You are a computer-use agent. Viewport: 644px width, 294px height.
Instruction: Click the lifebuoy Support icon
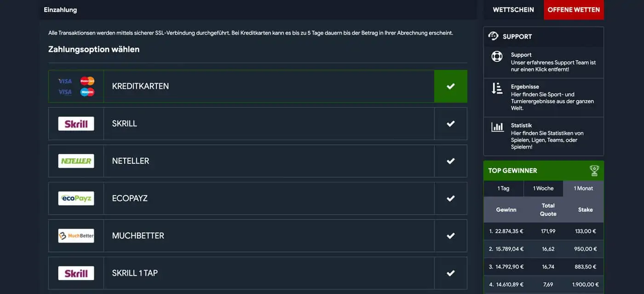(x=497, y=56)
